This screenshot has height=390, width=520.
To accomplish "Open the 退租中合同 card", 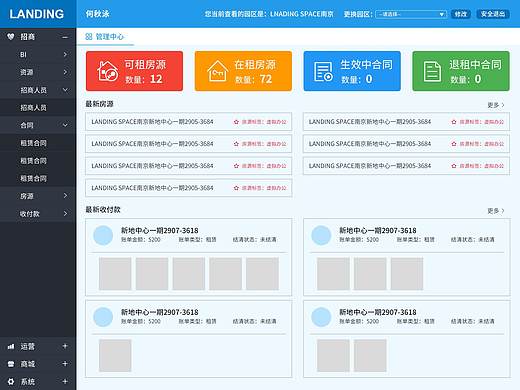I will click(x=461, y=71).
